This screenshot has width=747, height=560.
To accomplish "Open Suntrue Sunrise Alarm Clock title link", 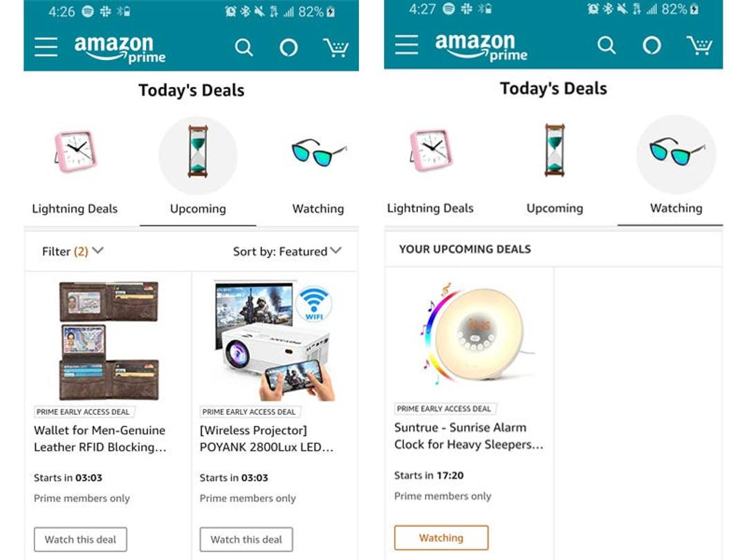I will click(x=469, y=436).
